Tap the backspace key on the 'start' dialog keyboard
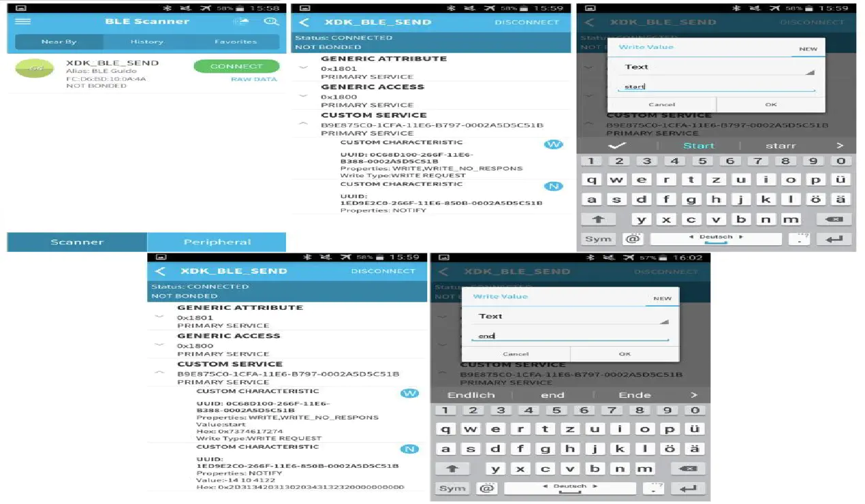The width and height of the screenshot is (865, 504). 834,219
